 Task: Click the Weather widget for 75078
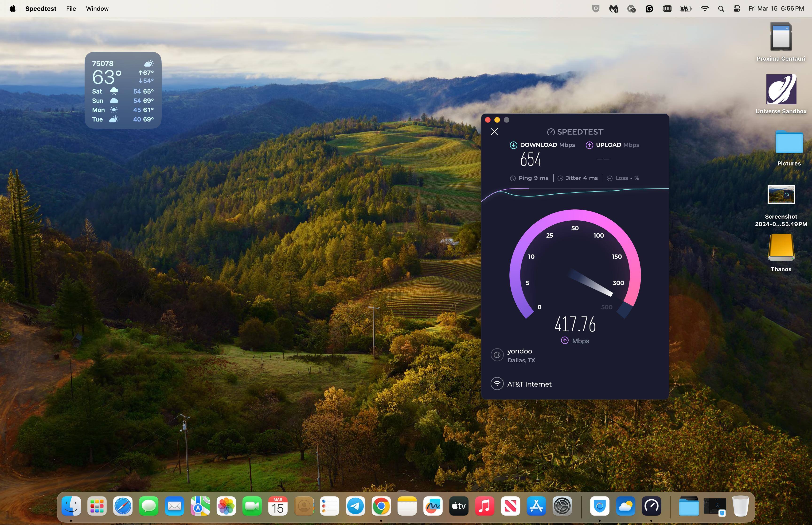(123, 90)
